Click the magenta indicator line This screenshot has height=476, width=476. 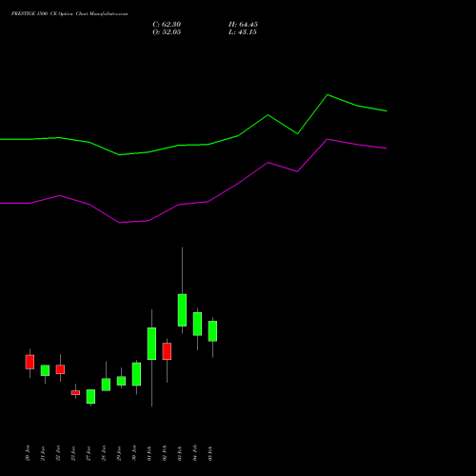point(208,202)
